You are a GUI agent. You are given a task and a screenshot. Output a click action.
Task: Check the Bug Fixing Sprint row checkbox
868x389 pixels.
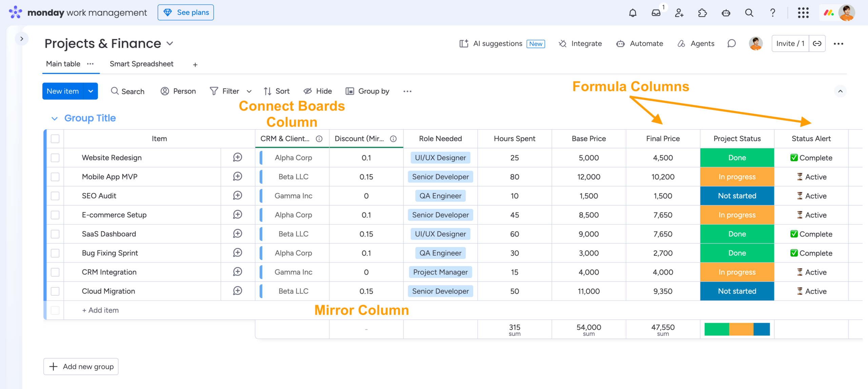(x=55, y=253)
